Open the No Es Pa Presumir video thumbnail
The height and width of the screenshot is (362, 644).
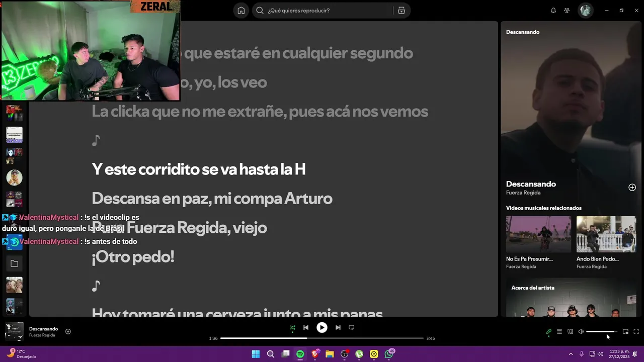tap(538, 234)
